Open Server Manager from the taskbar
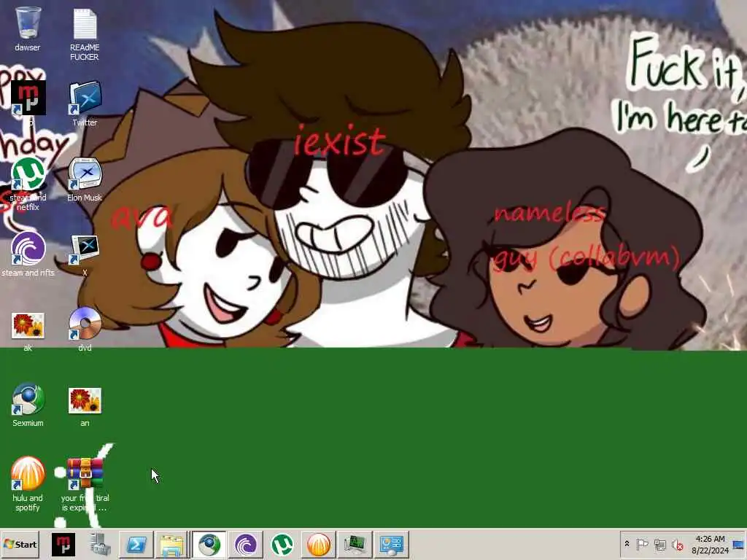Viewport: 747px width, 560px height. tap(100, 544)
